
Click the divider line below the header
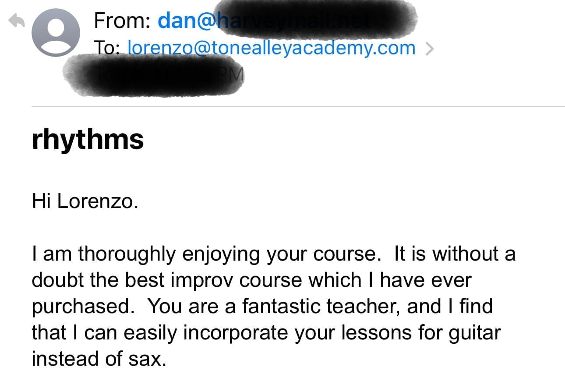click(298, 106)
